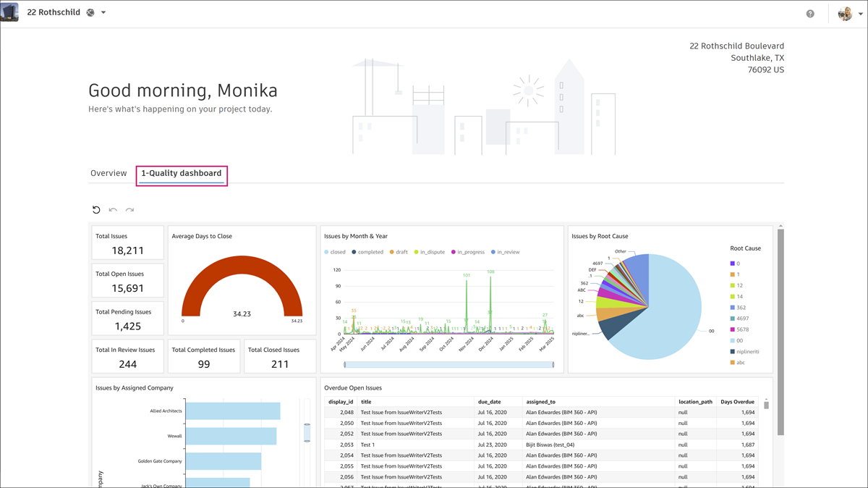Sort by Days Overdue column header
Image resolution: width=868 pixels, height=488 pixels.
[738, 402]
